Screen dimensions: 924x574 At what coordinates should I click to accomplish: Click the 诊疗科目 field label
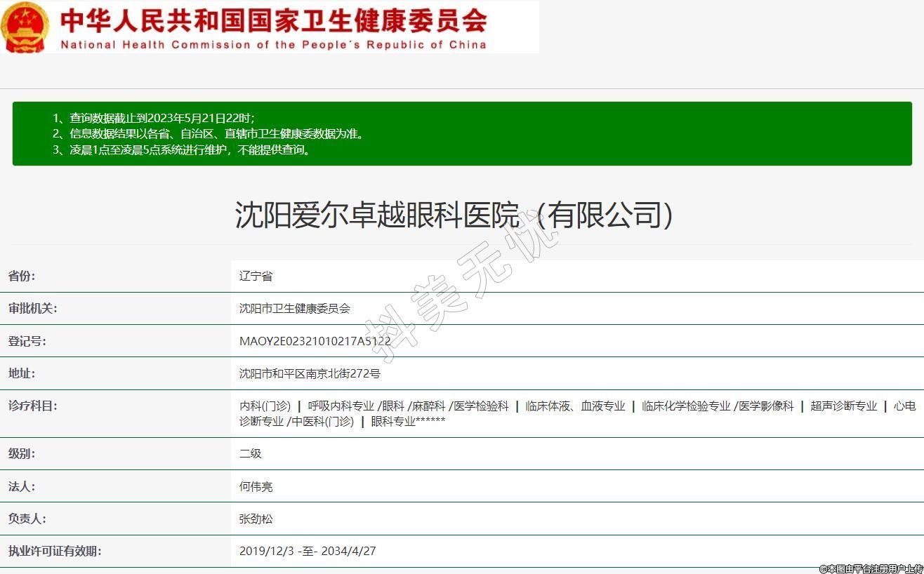point(33,406)
